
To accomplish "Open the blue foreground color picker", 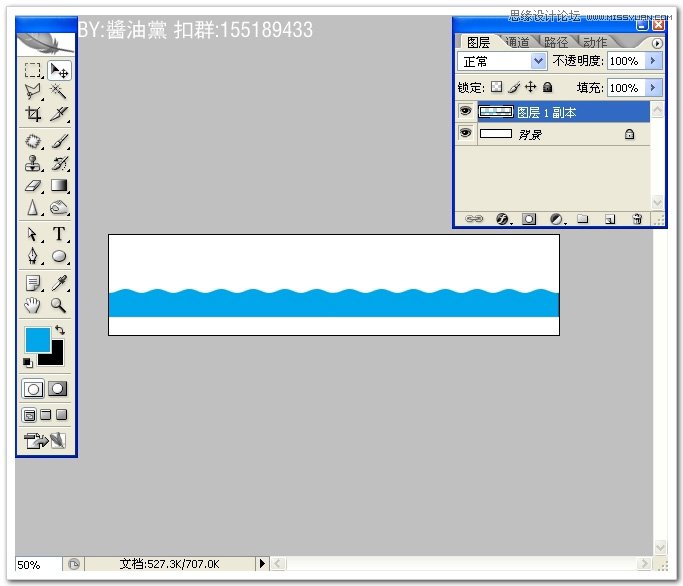I will [36, 338].
